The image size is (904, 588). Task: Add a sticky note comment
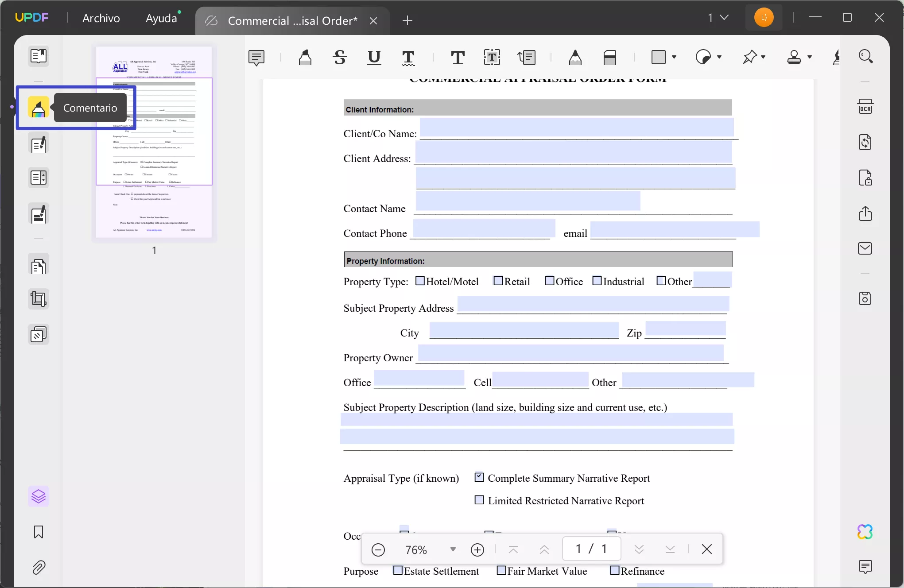tap(256, 57)
